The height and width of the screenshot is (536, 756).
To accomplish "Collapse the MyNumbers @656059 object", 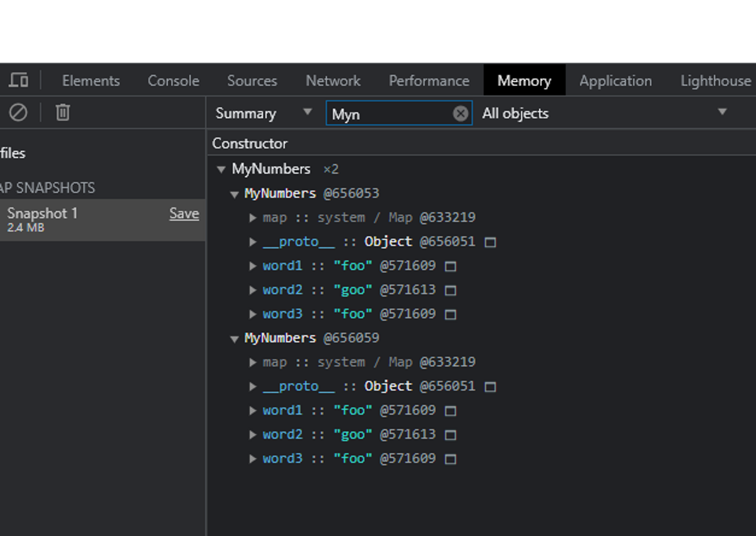I will (x=234, y=339).
